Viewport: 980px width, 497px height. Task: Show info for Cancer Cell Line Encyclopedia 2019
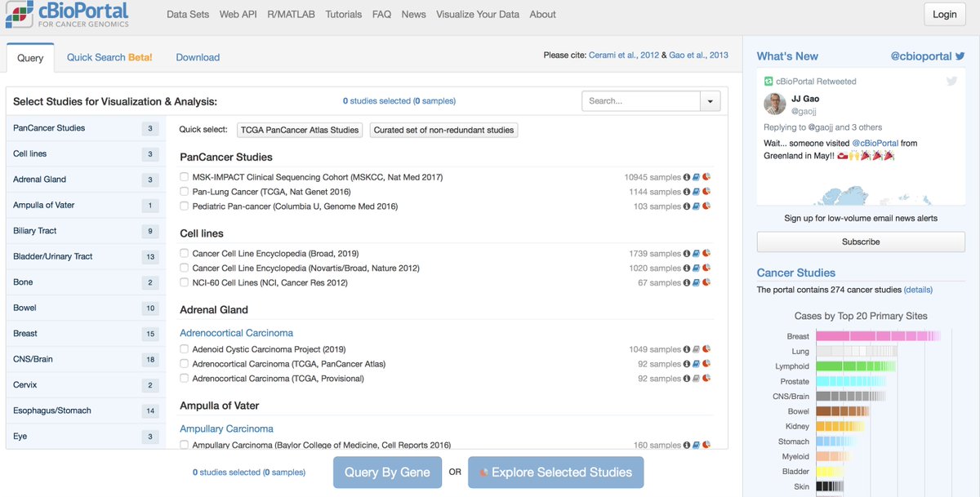(687, 254)
